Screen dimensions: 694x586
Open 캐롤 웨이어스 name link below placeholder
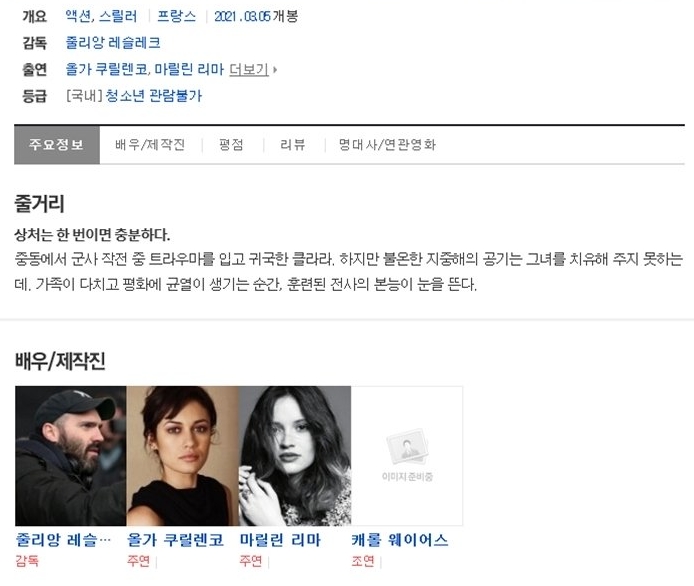(400, 540)
